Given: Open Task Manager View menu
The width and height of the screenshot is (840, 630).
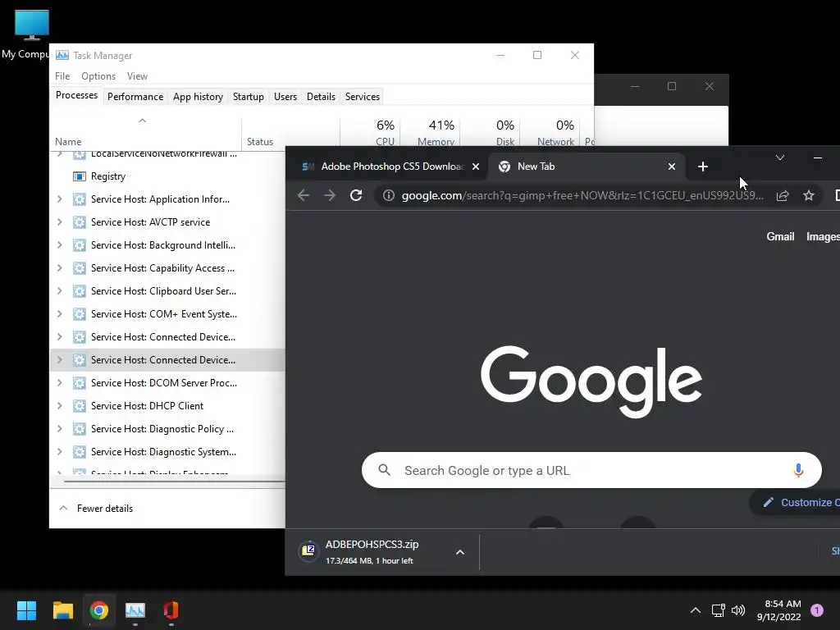Looking at the screenshot, I should coord(137,76).
